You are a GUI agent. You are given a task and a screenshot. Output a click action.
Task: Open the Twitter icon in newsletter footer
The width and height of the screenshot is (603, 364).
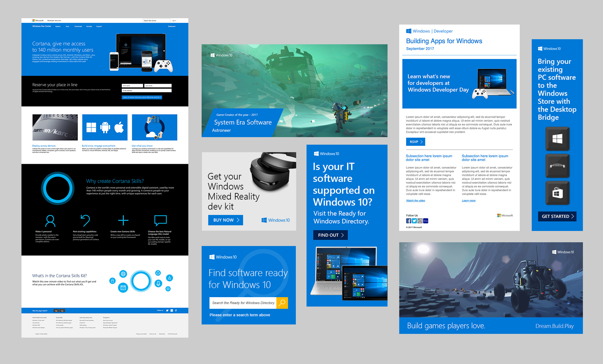point(414,221)
